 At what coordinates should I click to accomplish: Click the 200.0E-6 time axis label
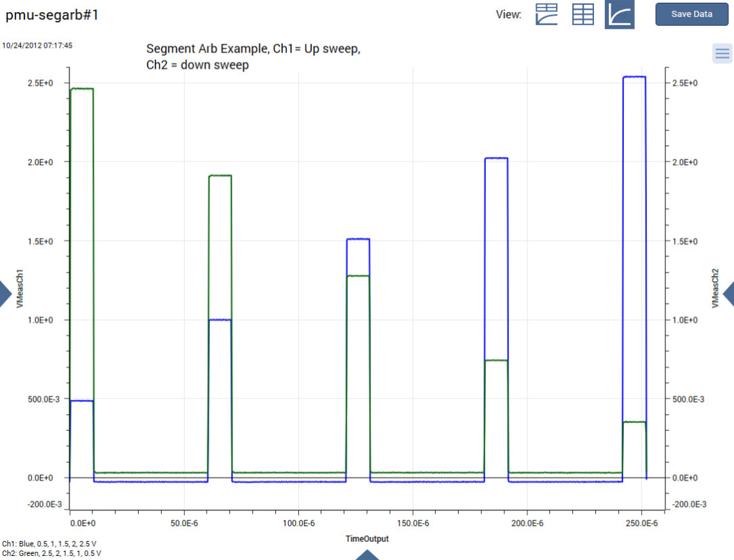click(527, 523)
